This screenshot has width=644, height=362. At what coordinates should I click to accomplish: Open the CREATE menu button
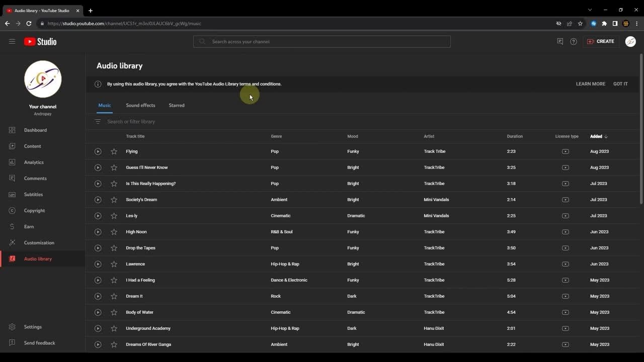(x=600, y=42)
